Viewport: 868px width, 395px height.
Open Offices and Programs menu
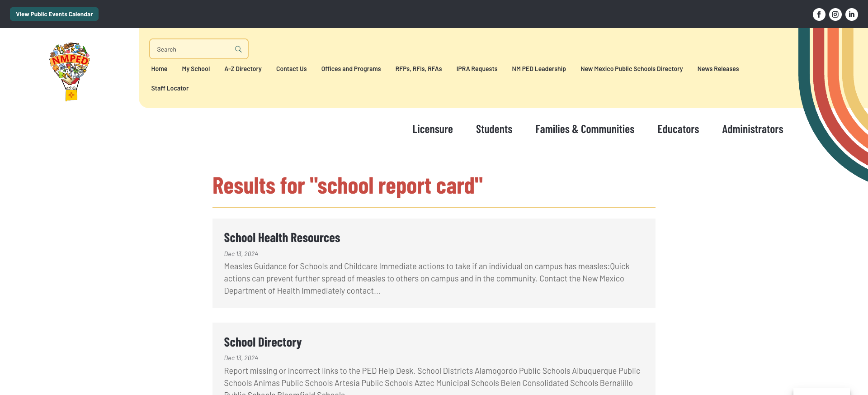click(x=351, y=69)
